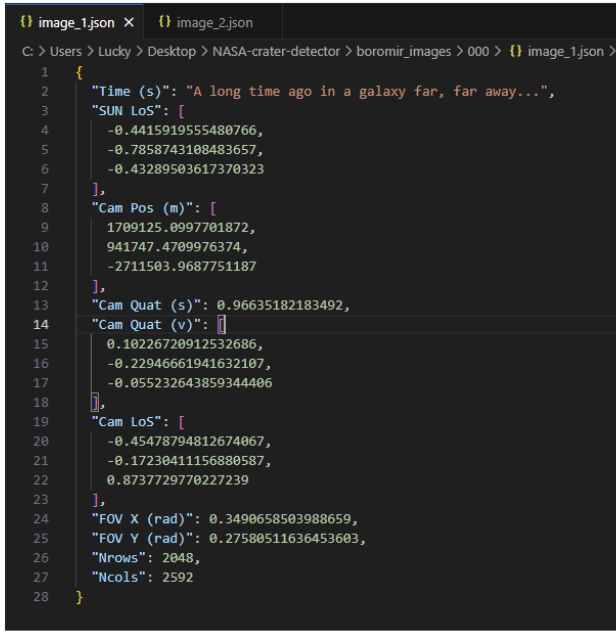Click the closing bracket on line 18
616x634 pixels.
95,403
